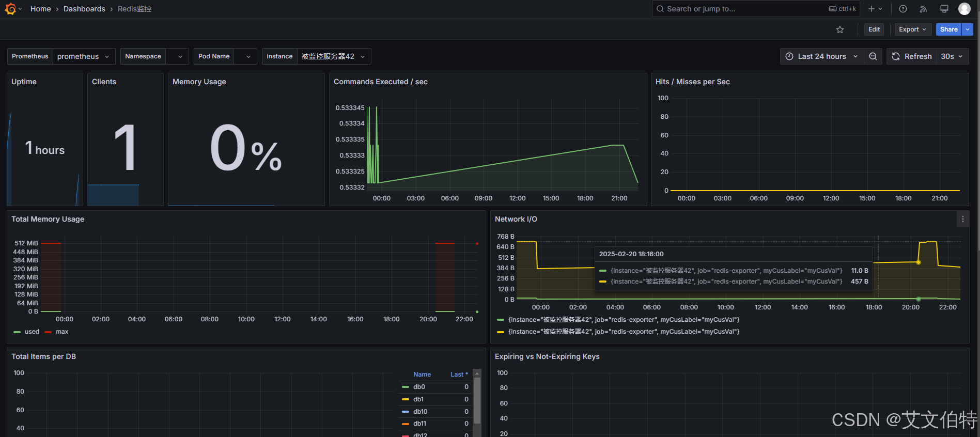Expand the Share options arrow
Viewport: 980px width, 437px height.
[968, 29]
